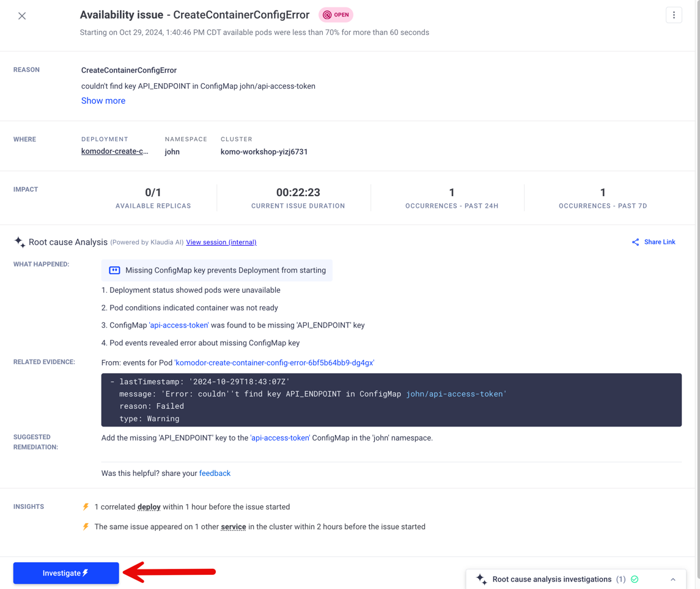Click the summary icon in Missing ConfigMap box

[115, 271]
